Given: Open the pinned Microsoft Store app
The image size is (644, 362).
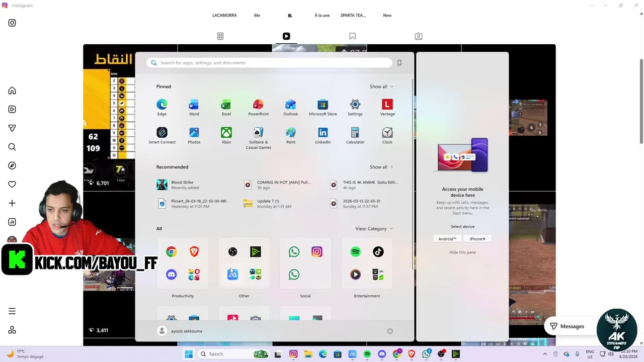Looking at the screenshot, I should pyautogui.click(x=323, y=107).
